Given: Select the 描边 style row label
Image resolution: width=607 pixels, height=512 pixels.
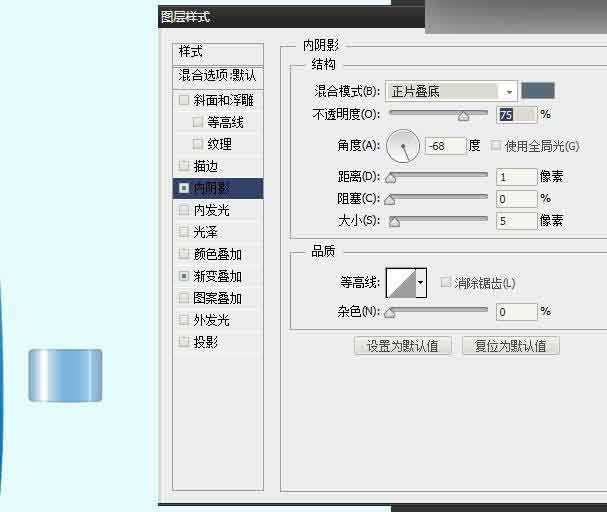Looking at the screenshot, I should coord(206,166).
